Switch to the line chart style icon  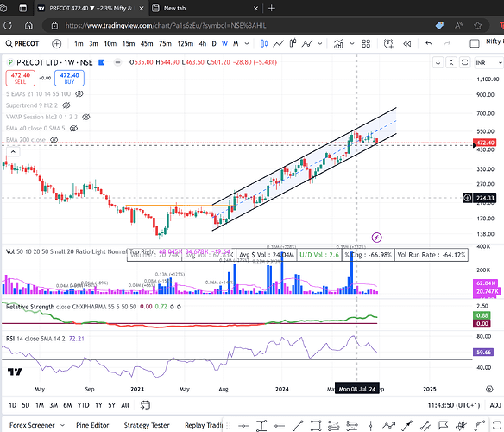(x=279, y=43)
